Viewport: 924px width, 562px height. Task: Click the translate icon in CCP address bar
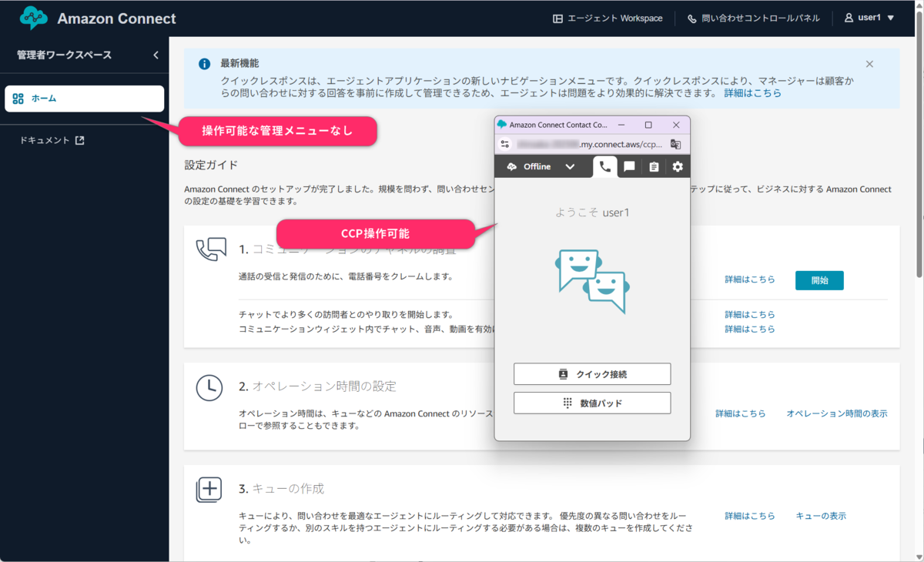[675, 144]
